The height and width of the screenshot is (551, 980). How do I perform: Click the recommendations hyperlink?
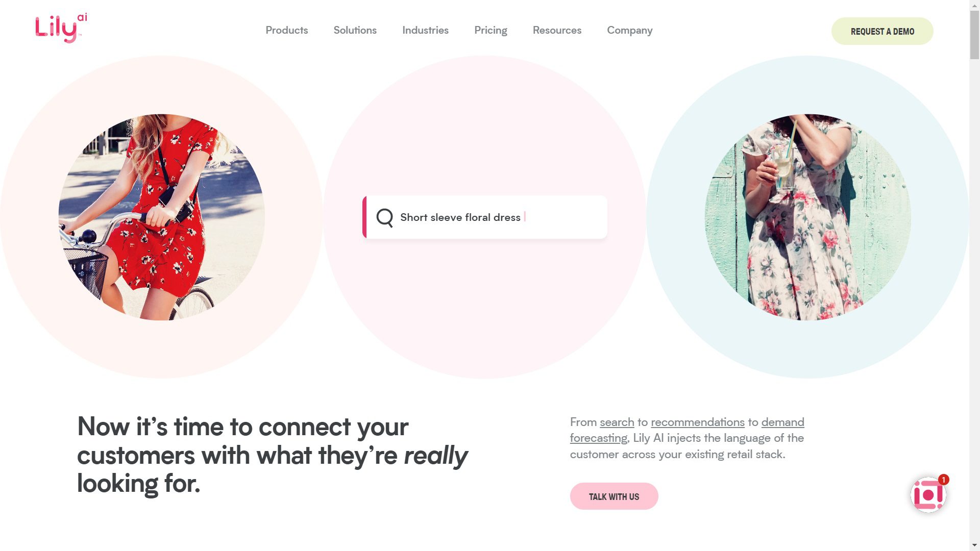(698, 422)
